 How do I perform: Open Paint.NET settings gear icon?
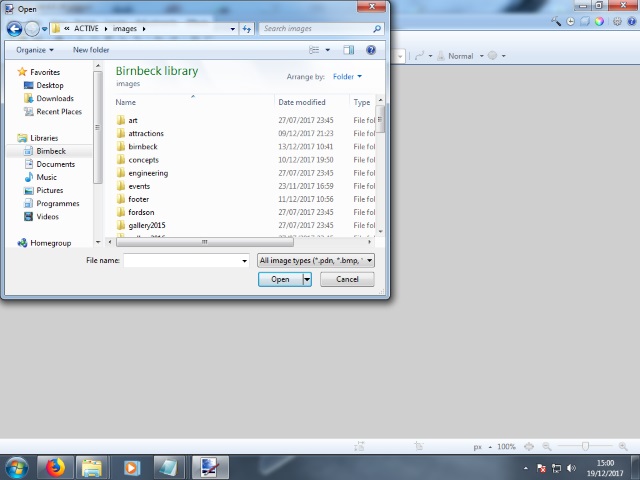coord(615,20)
